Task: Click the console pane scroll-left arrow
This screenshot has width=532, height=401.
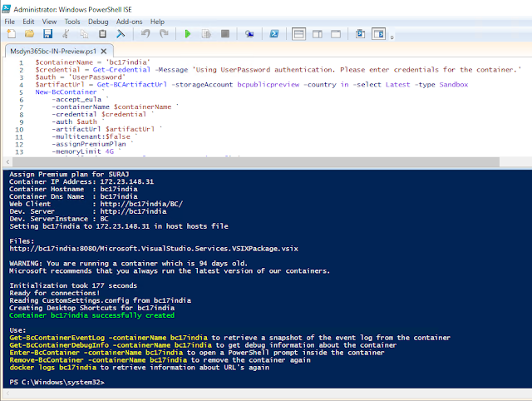Action: (x=7, y=394)
